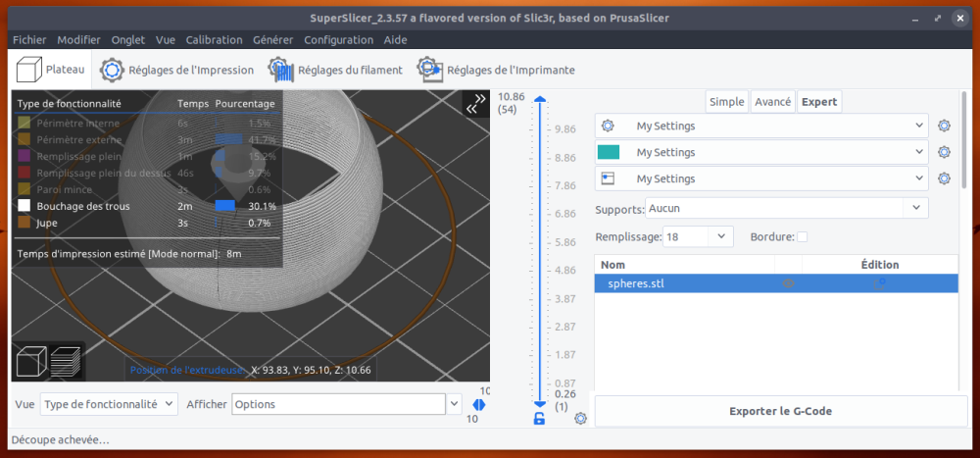Click the 41.7% percentage value
980x458 pixels.
262,139
